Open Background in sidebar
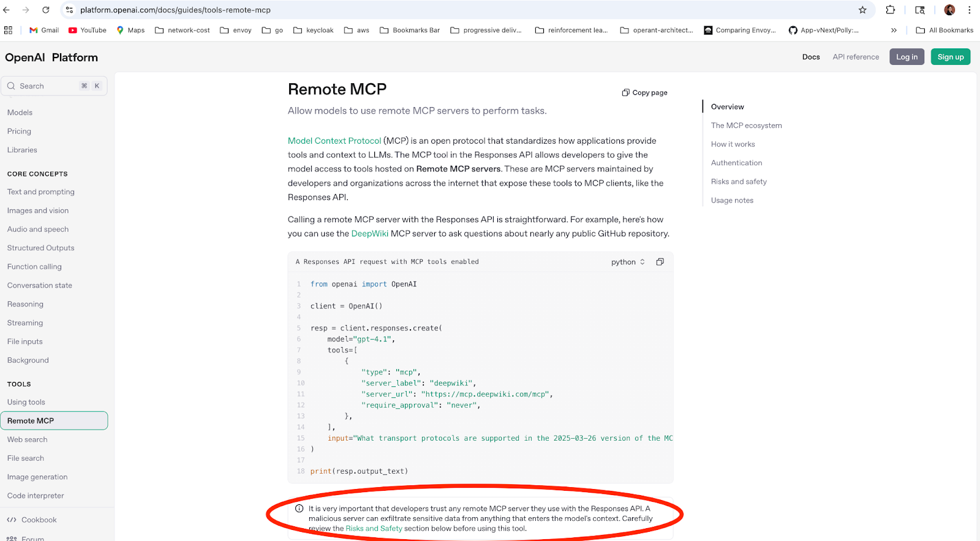 (x=28, y=360)
